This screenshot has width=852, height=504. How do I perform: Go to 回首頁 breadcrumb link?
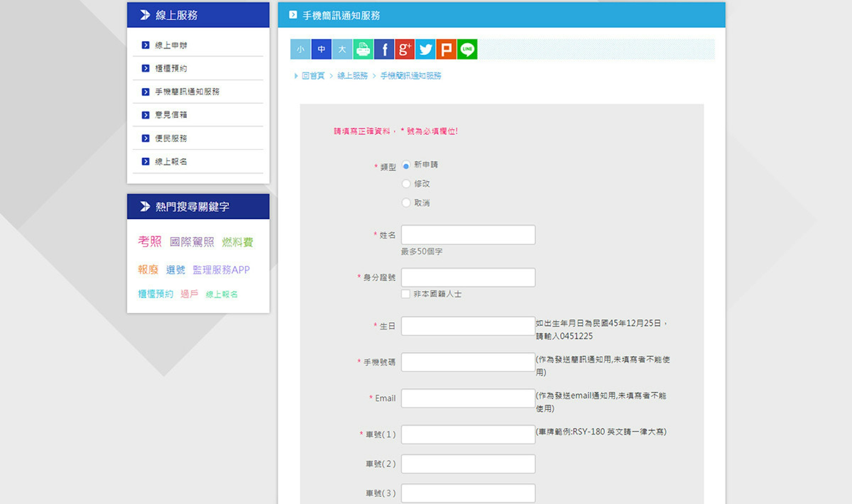[313, 76]
